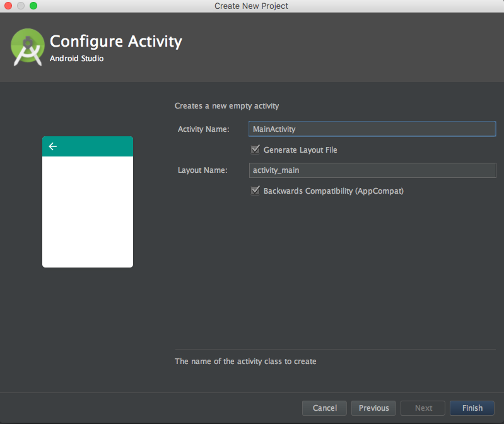Click the Layout Name input field

372,170
